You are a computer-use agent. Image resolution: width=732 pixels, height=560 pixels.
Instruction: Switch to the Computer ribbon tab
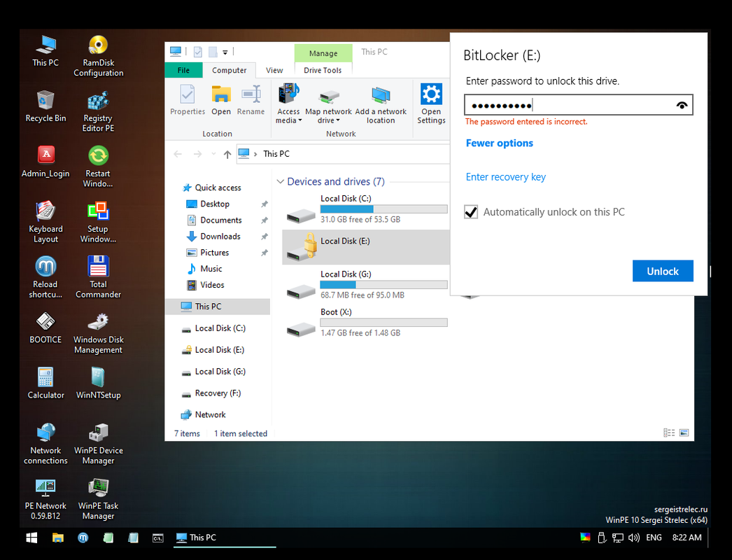click(229, 70)
